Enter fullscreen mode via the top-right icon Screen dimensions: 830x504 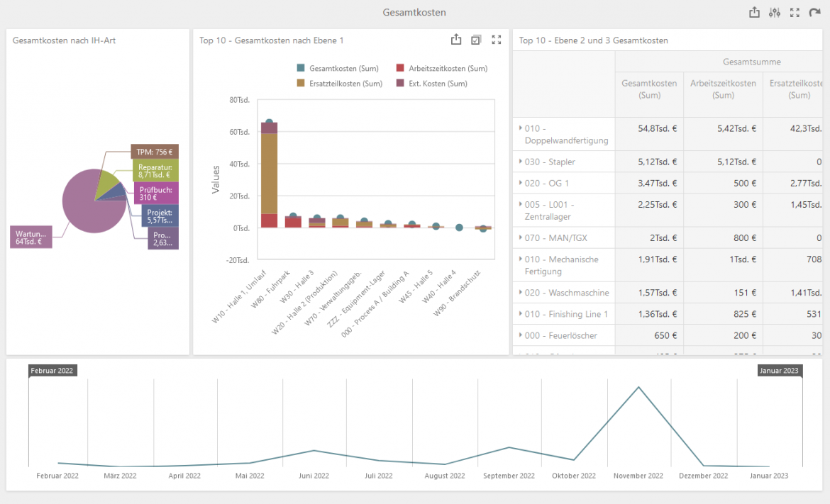pyautogui.click(x=795, y=12)
